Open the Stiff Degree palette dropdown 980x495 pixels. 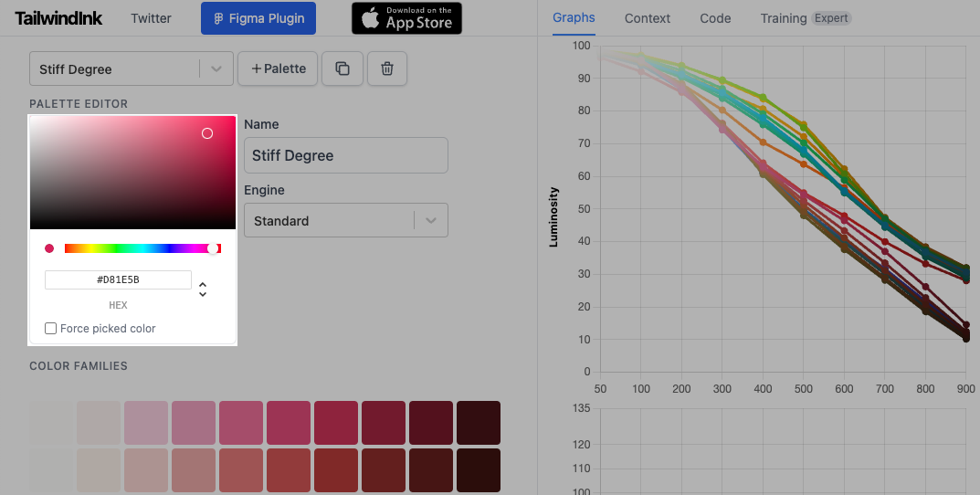pos(216,69)
